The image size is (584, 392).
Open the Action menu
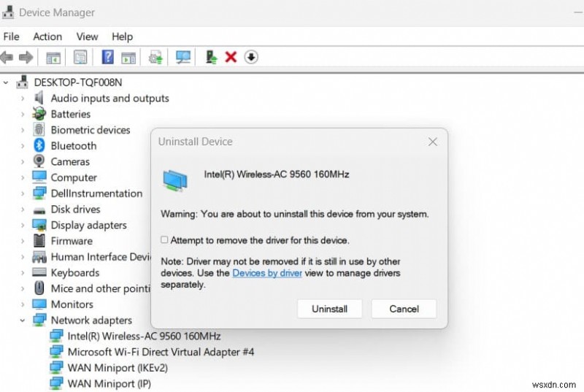[x=47, y=36]
